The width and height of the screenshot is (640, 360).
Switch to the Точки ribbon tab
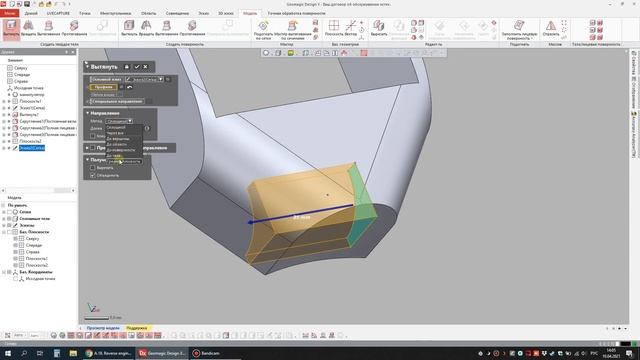[x=85, y=13]
